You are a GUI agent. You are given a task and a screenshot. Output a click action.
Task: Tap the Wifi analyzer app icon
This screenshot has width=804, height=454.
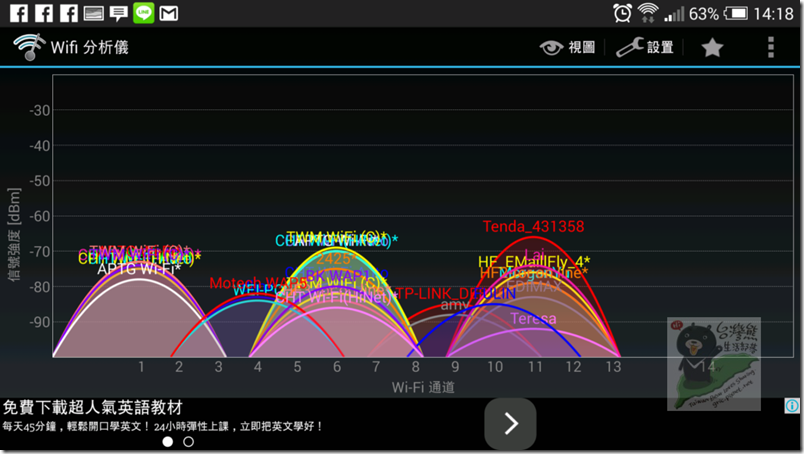tap(29, 47)
